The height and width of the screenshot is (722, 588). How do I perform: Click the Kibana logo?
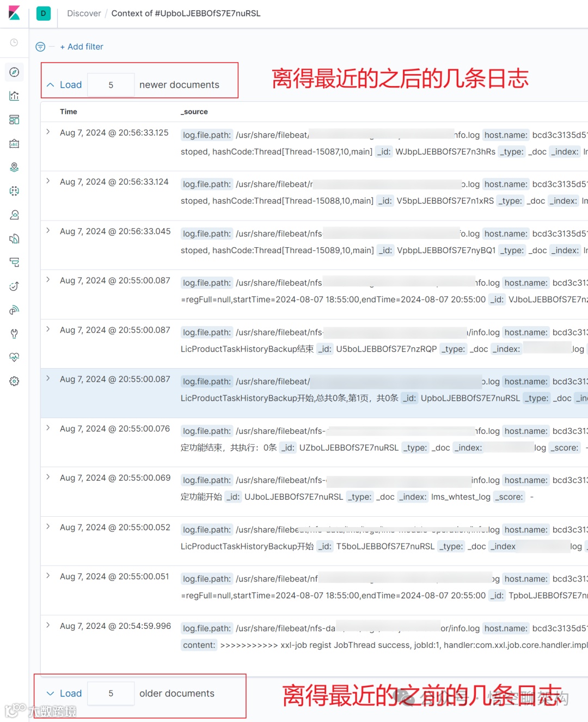click(x=14, y=13)
